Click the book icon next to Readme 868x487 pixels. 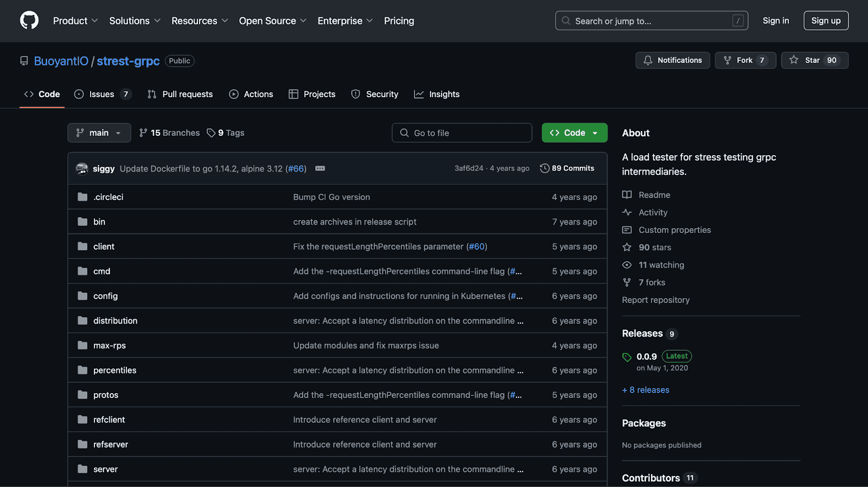click(627, 195)
